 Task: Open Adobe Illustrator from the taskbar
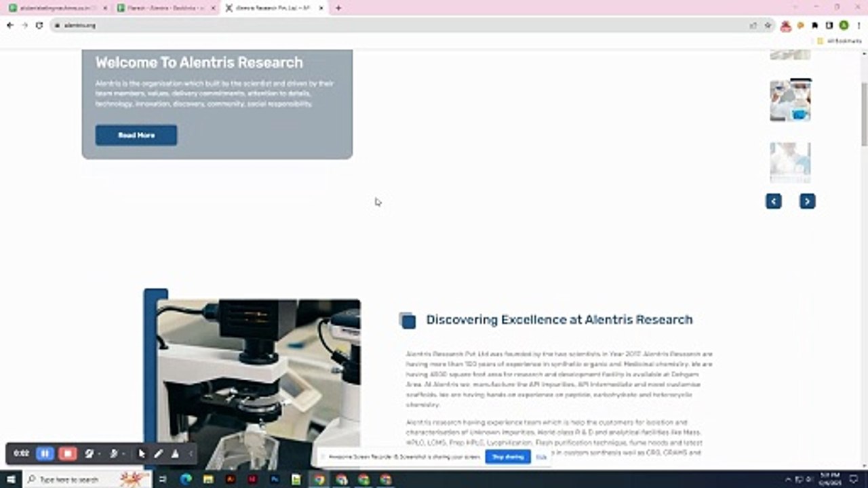(x=231, y=479)
